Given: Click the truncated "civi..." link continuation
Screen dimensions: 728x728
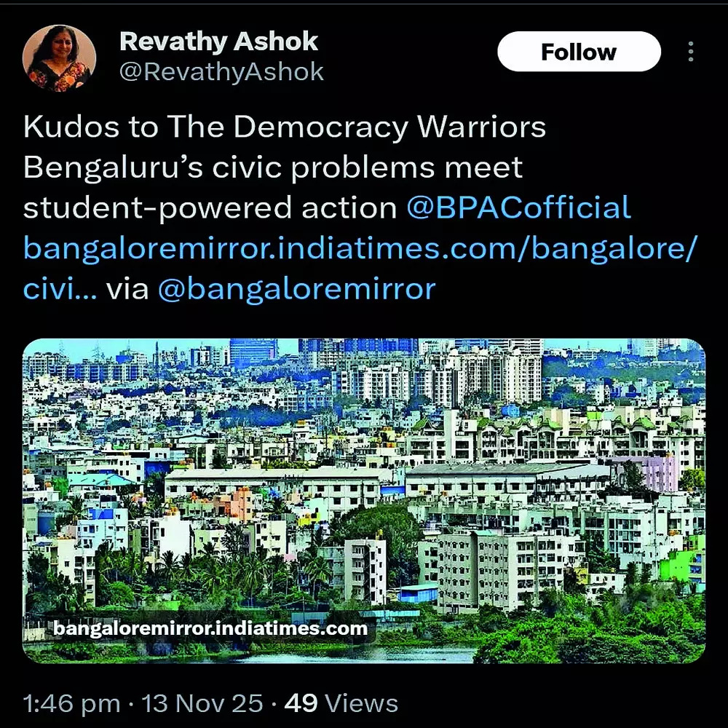Looking at the screenshot, I should click(x=60, y=288).
